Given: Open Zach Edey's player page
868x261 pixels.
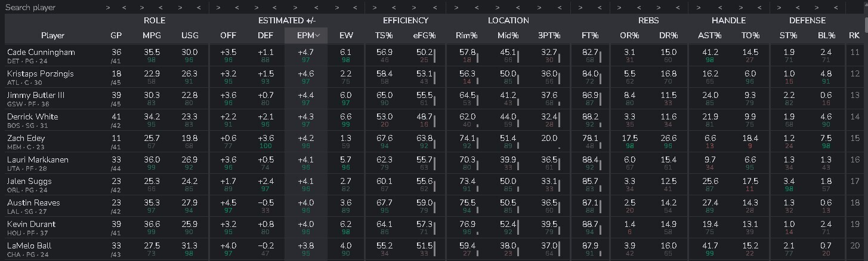Looking at the screenshot, I should tap(26, 139).
